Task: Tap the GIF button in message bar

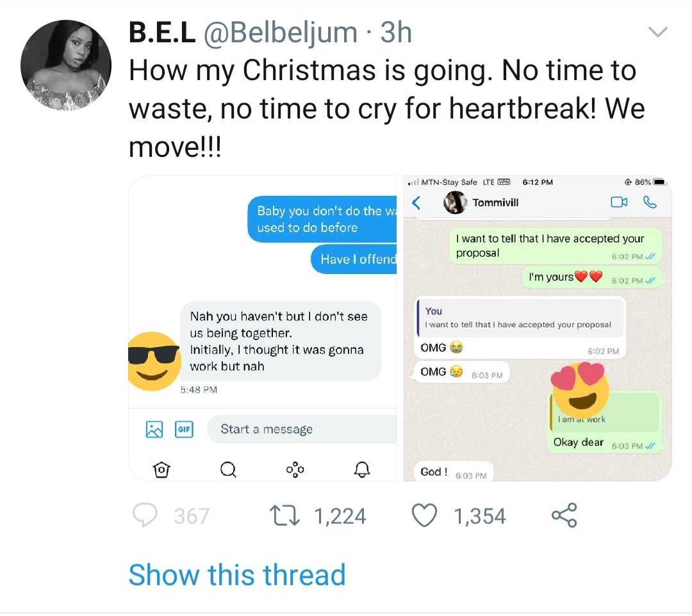Action: pos(184,429)
